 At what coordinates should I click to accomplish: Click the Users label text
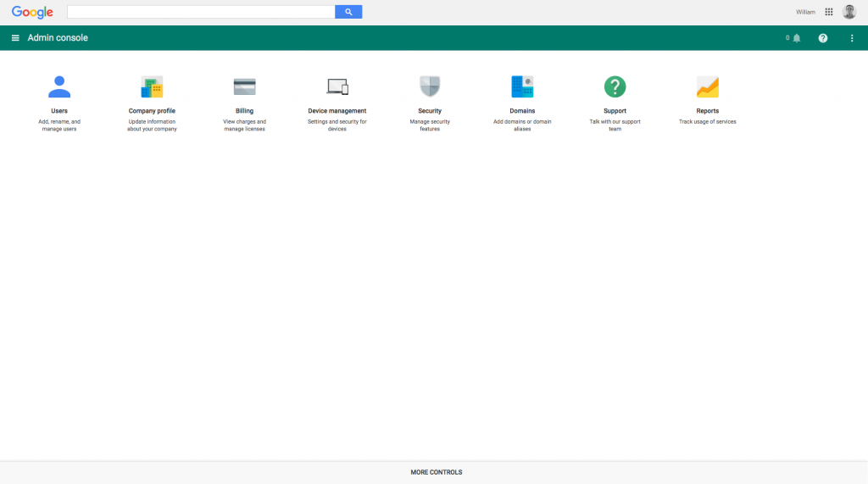click(59, 111)
